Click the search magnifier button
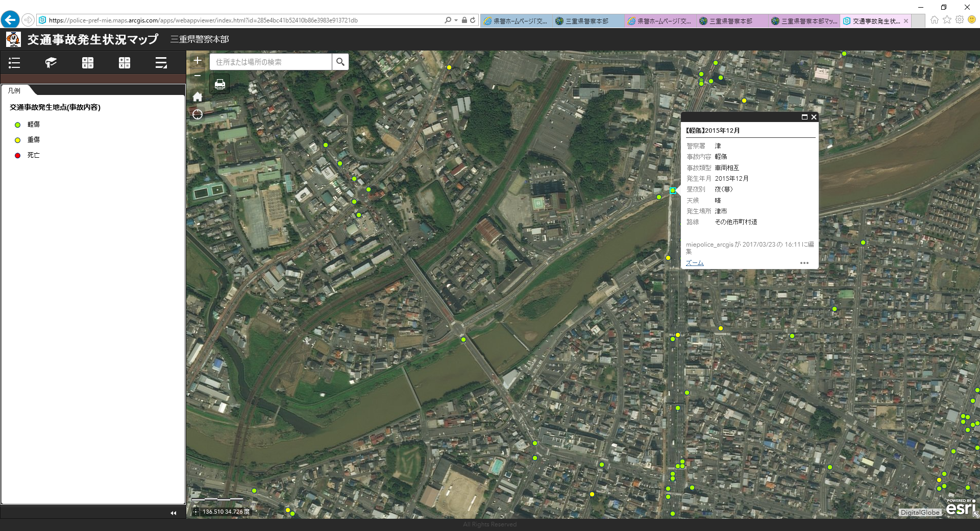The width and height of the screenshot is (980, 531). pyautogui.click(x=340, y=62)
